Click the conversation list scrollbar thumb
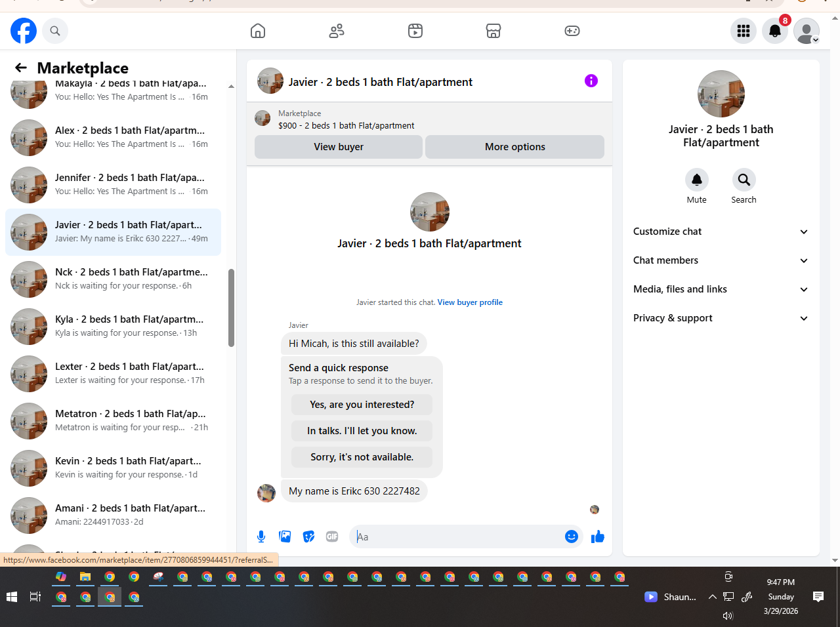840x627 pixels. 231,308
